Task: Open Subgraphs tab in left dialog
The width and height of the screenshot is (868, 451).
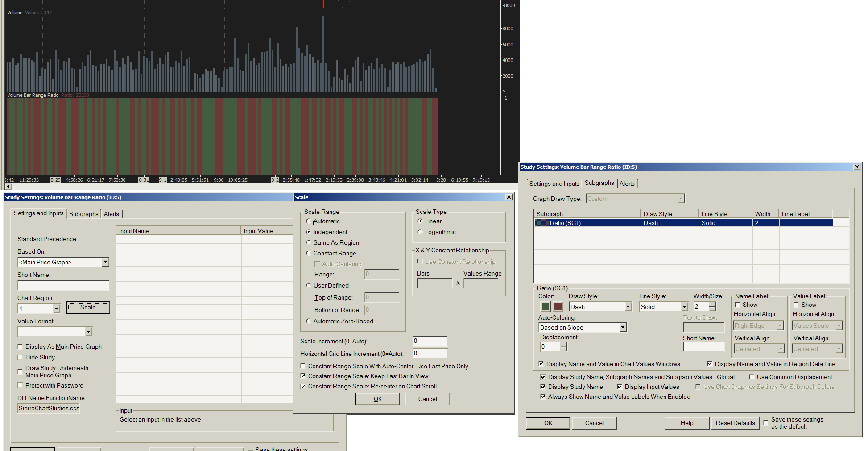Action: [83, 214]
